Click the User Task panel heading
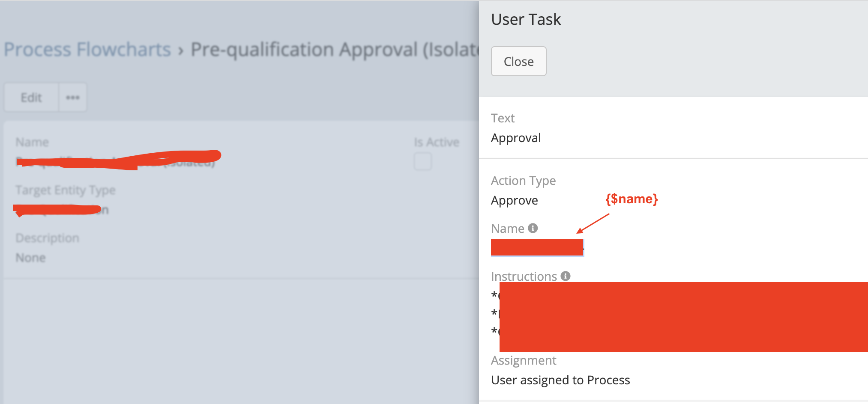 pos(526,19)
